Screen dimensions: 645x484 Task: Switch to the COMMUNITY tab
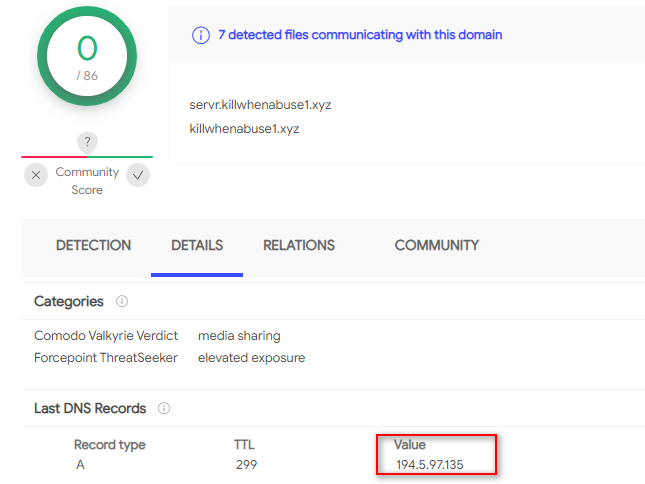(437, 245)
